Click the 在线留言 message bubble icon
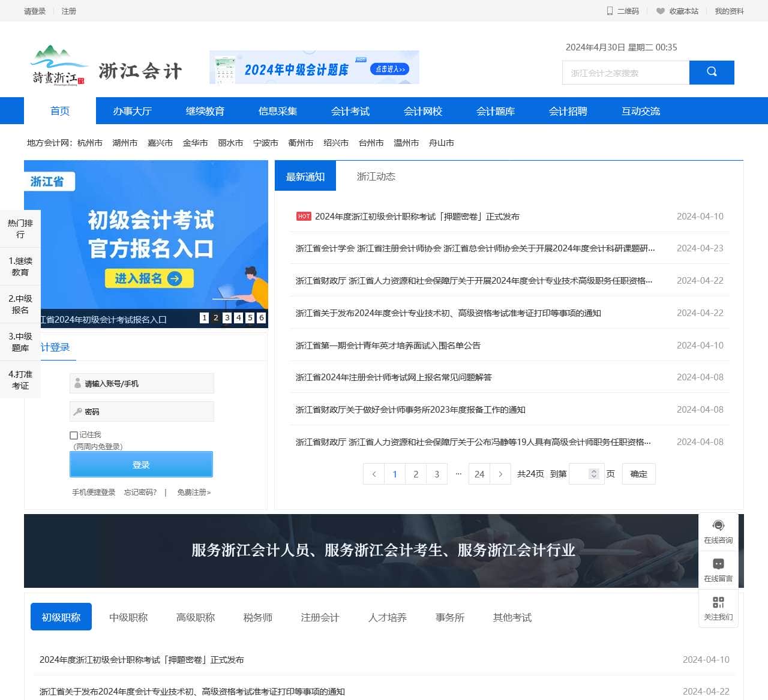The image size is (768, 700). pos(718,563)
